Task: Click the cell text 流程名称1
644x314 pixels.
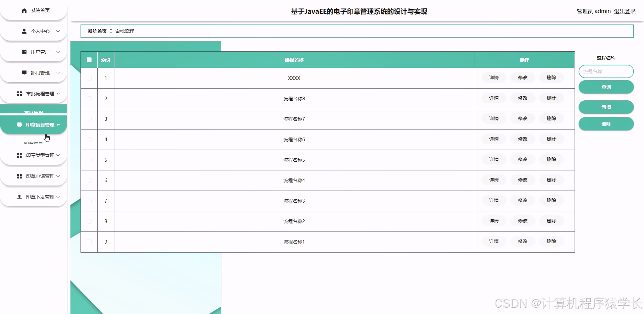Action: 294,242
